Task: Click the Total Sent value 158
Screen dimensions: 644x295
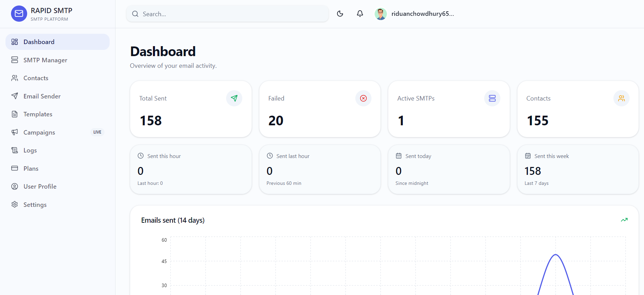Action: 151,121
